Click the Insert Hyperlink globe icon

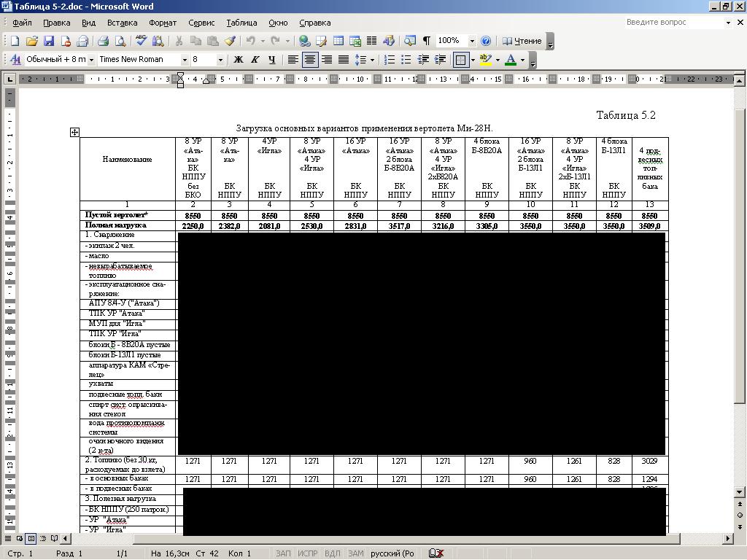tap(304, 41)
